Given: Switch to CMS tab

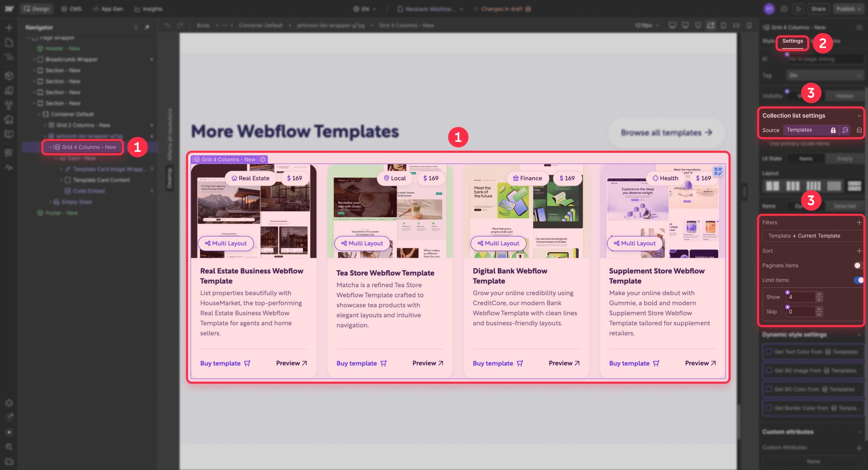Looking at the screenshot, I should [x=71, y=9].
